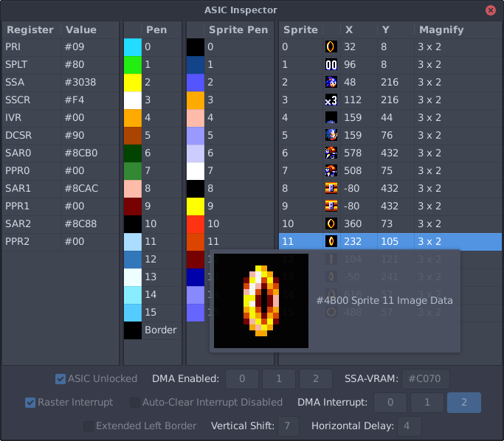Toggle the ASIC Unlocked checkbox
The height and width of the screenshot is (441, 504).
pyautogui.click(x=60, y=379)
